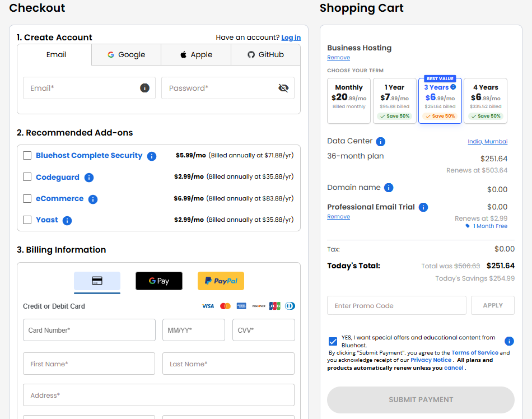
Task: Remove Business Hosting from cart
Action: point(338,58)
